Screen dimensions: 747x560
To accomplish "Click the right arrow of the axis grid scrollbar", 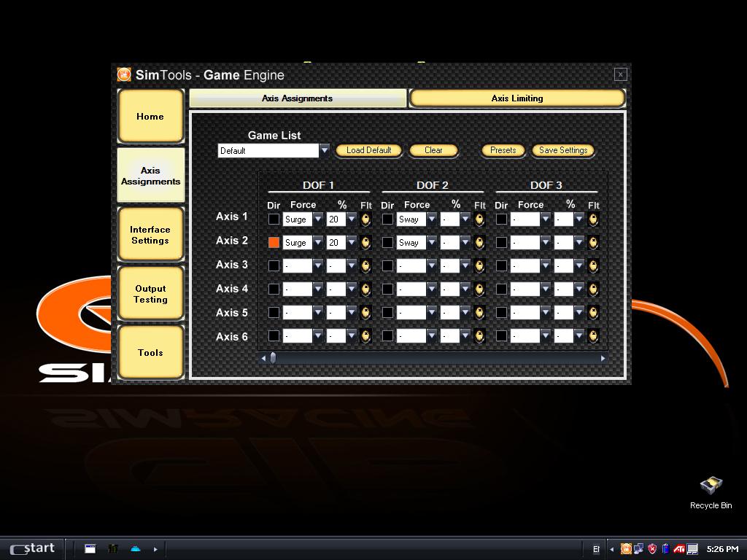I will (x=603, y=357).
